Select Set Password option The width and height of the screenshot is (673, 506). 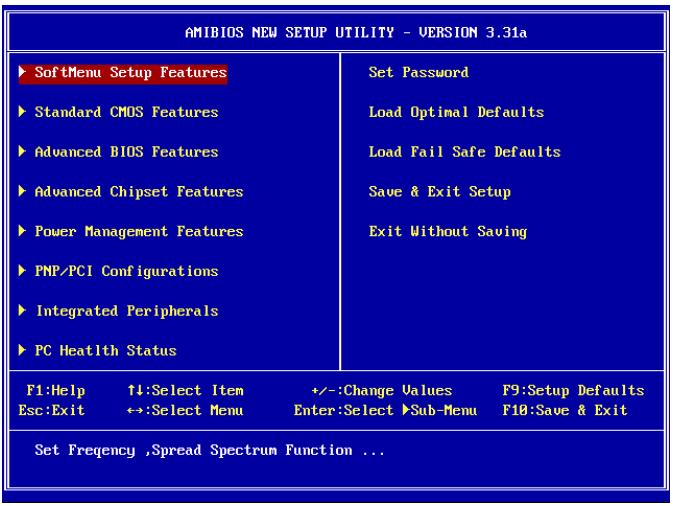point(418,73)
